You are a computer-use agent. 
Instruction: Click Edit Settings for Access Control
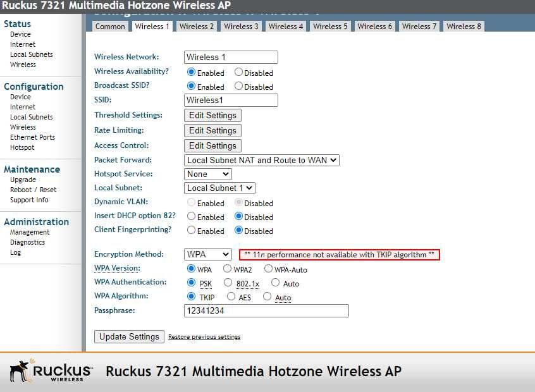212,145
